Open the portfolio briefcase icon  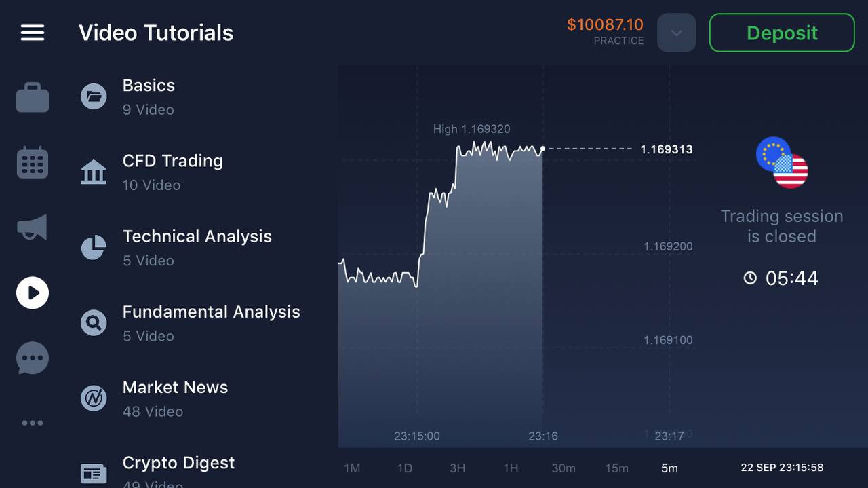pyautogui.click(x=33, y=98)
